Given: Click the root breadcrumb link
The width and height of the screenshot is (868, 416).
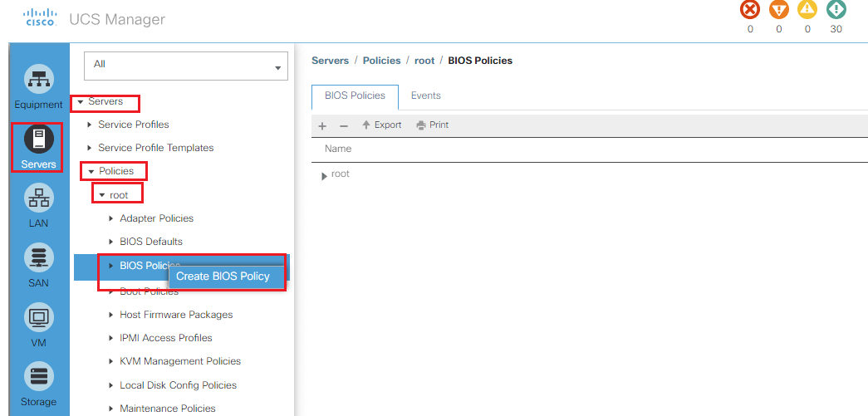Looking at the screenshot, I should click(x=424, y=61).
